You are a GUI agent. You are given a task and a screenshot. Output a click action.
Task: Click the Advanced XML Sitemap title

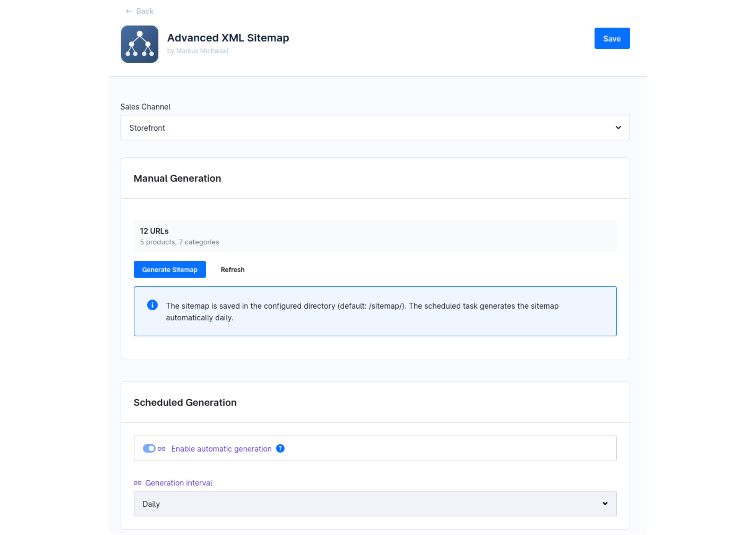tap(228, 38)
